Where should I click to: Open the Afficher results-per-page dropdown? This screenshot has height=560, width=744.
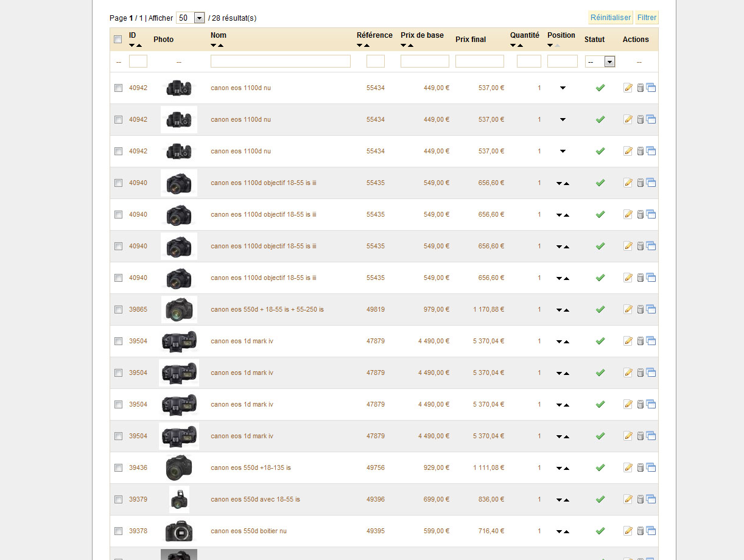(x=191, y=18)
